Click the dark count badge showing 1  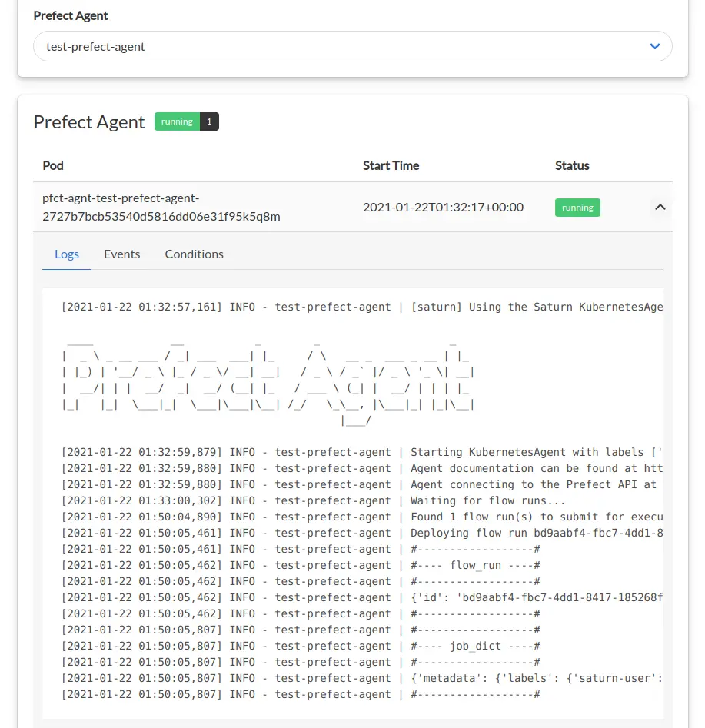pyautogui.click(x=207, y=121)
